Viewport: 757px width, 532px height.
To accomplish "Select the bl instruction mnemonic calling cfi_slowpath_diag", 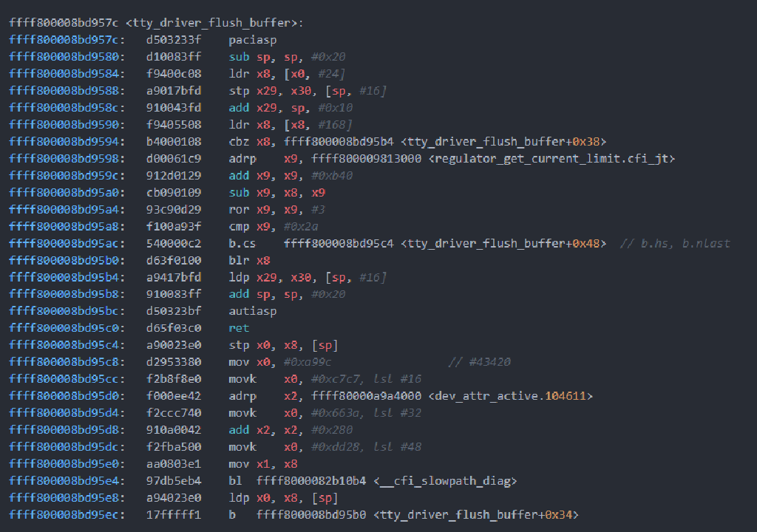I will 234,480.
